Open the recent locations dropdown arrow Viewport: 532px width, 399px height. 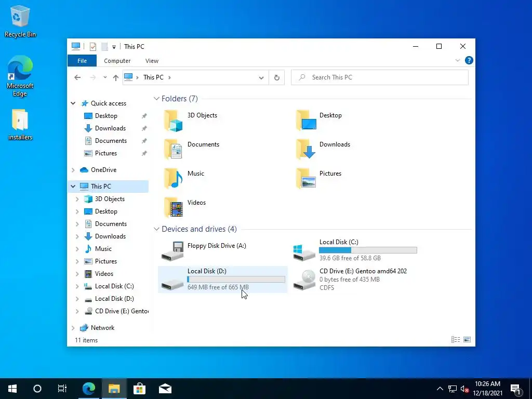(x=105, y=77)
